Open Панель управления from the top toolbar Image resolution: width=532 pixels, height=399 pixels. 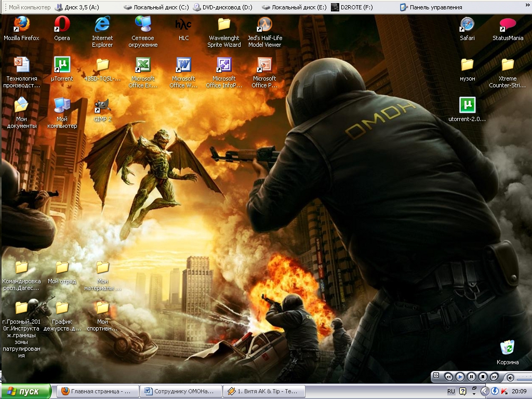[x=431, y=7]
